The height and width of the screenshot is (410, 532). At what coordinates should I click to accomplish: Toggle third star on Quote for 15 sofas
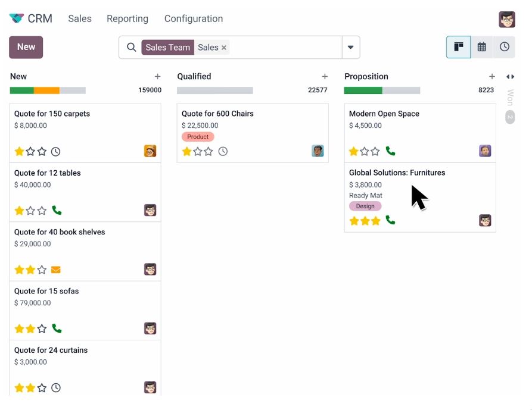[42, 328]
